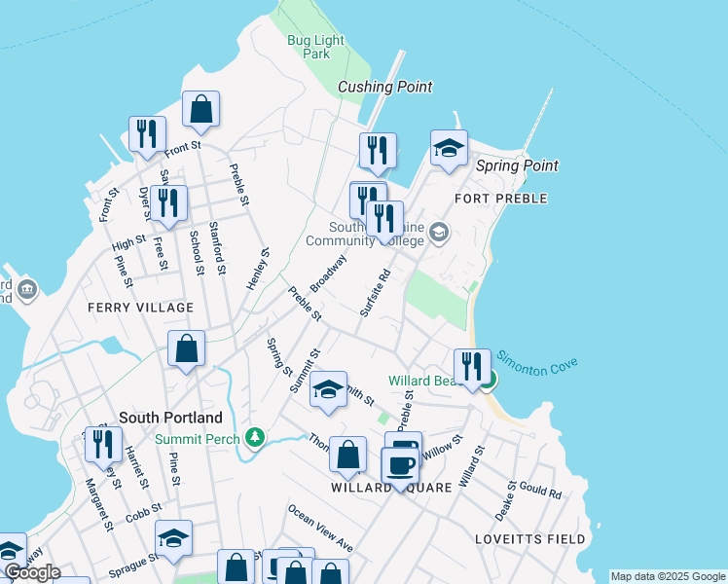Click the Simonton Cove water label
Image resolution: width=728 pixels, height=584 pixels.
click(x=536, y=363)
